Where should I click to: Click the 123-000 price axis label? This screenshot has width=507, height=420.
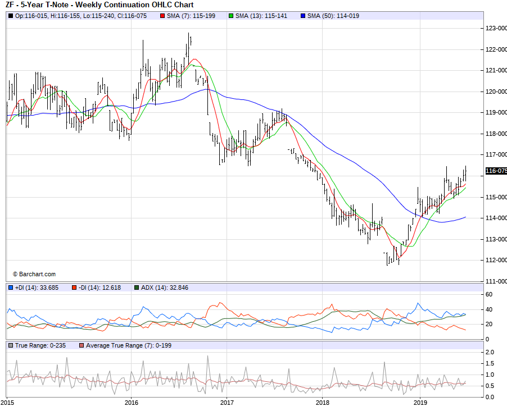point(496,28)
